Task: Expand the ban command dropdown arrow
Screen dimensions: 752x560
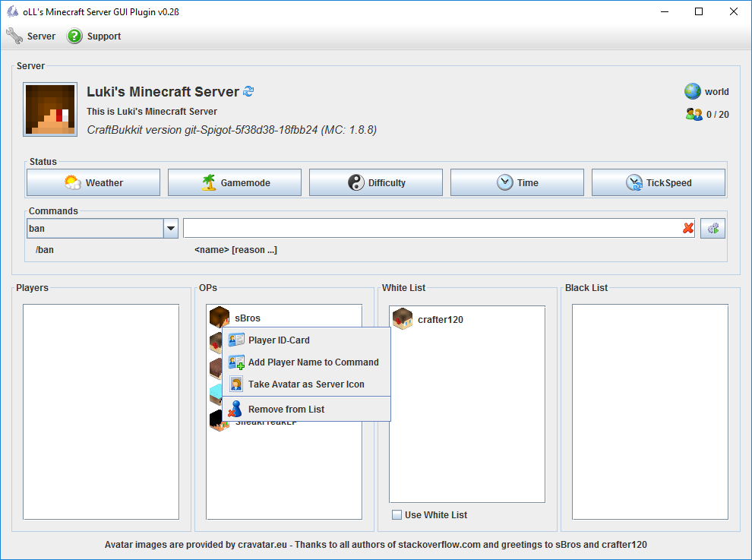Action: tap(171, 229)
